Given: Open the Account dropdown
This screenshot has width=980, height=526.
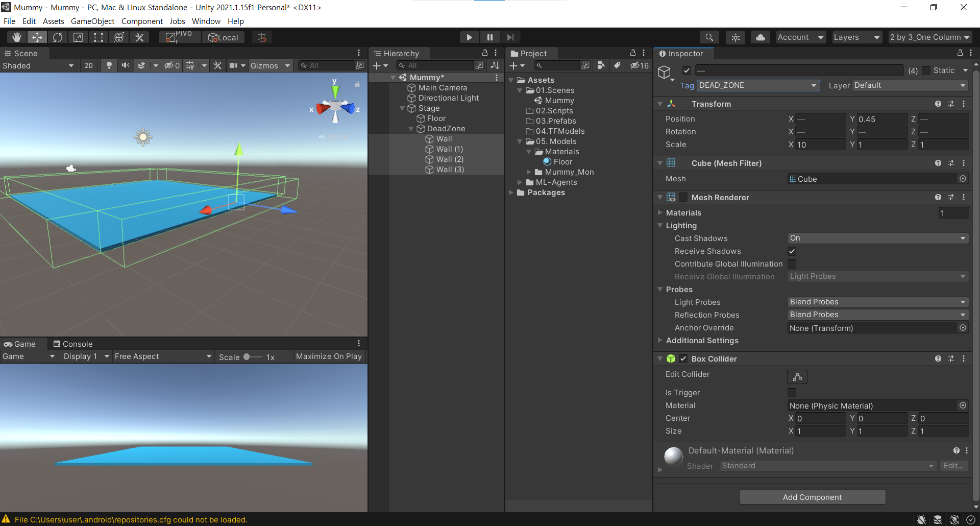Looking at the screenshot, I should point(800,37).
